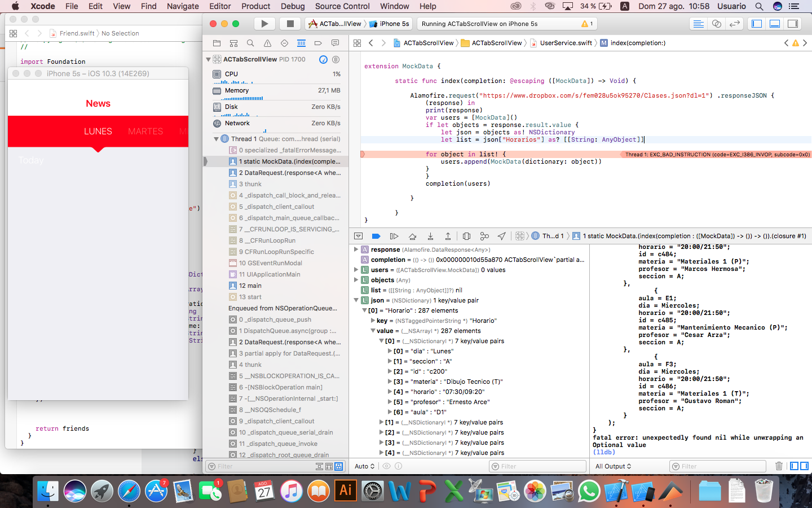Toggle the Navigator panel visibility
The height and width of the screenshot is (508, 812).
(x=757, y=24)
